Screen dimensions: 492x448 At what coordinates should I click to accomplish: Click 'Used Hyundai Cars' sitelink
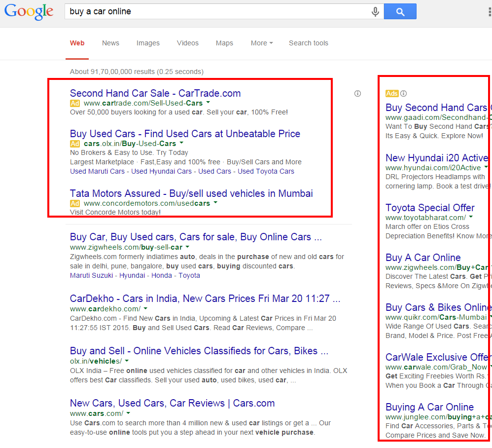click(161, 171)
